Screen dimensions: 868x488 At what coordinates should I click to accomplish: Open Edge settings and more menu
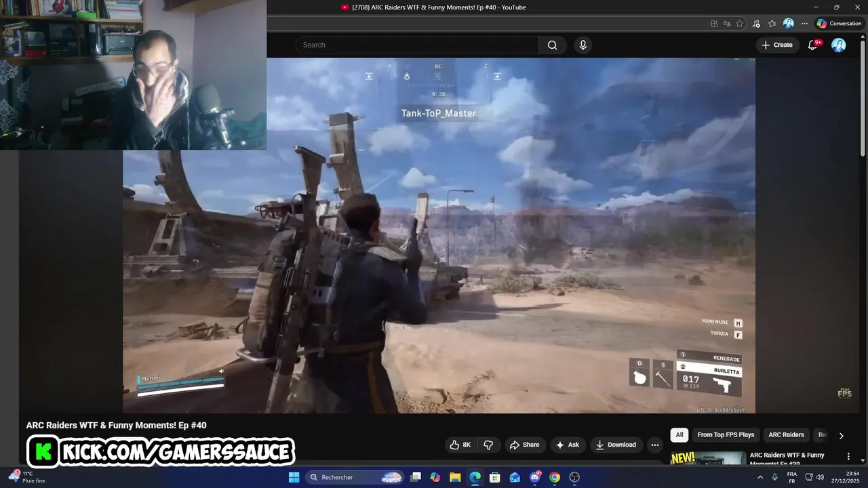click(804, 24)
